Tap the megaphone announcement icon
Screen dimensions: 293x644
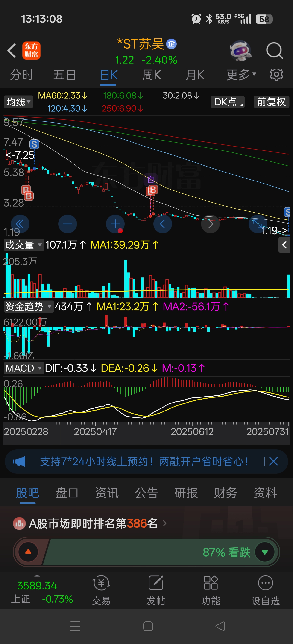pos(19,461)
